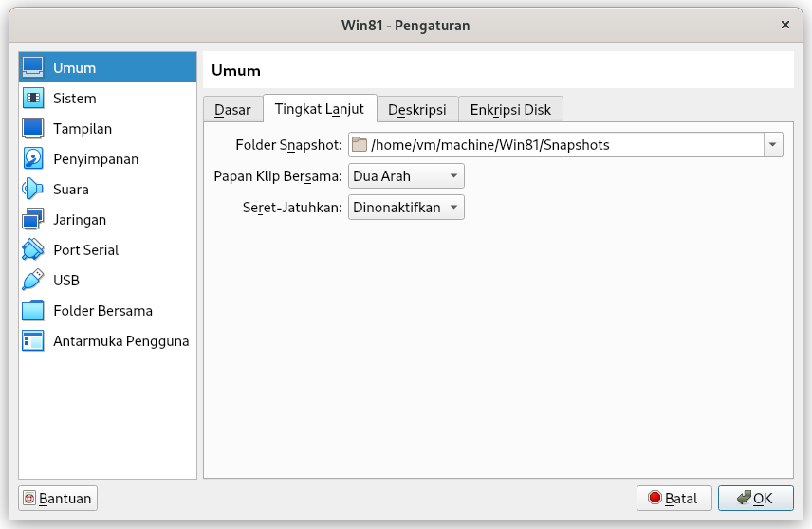The width and height of the screenshot is (812, 529).
Task: Open the Enkripsi Disk tab
Action: click(510, 110)
